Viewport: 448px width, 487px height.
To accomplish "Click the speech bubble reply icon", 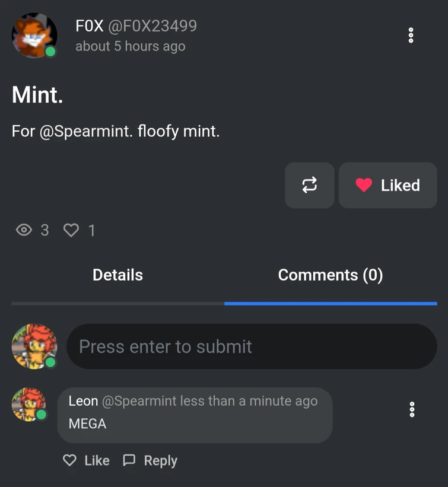I will click(129, 460).
